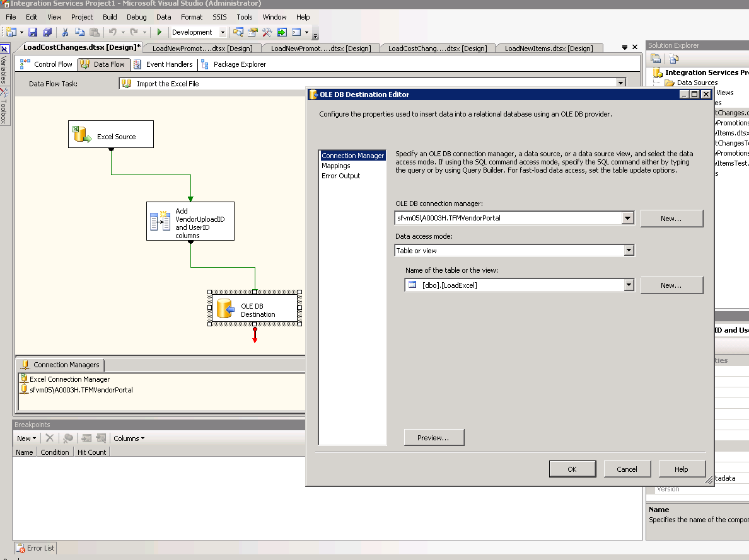Select the Excel Source component on the design surface

tap(110, 134)
